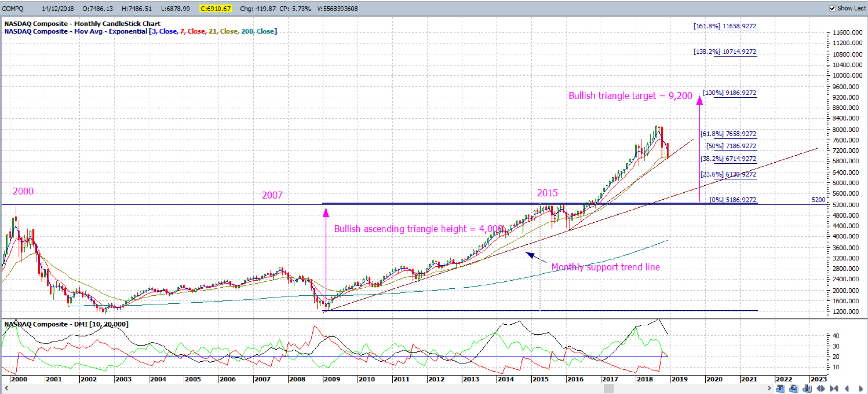868x394 pixels.
Task: Click the highlighted close value C:6910.67
Action: tap(215, 9)
